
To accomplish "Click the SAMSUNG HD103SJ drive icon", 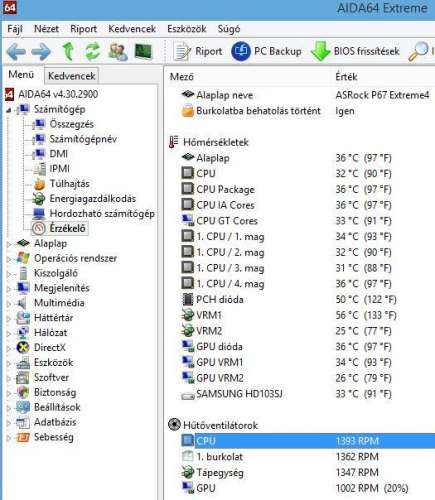I will (188, 395).
